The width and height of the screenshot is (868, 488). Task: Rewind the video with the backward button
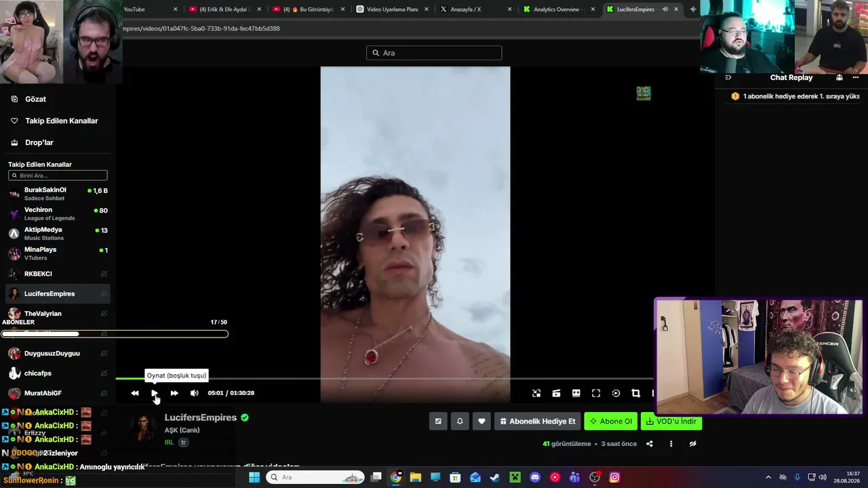click(135, 393)
